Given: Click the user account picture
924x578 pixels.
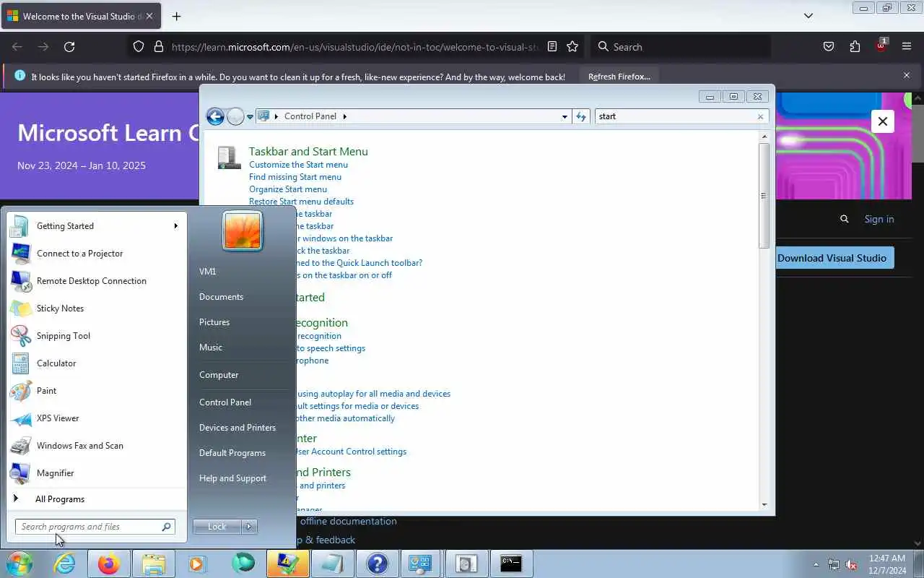Looking at the screenshot, I should (x=243, y=230).
